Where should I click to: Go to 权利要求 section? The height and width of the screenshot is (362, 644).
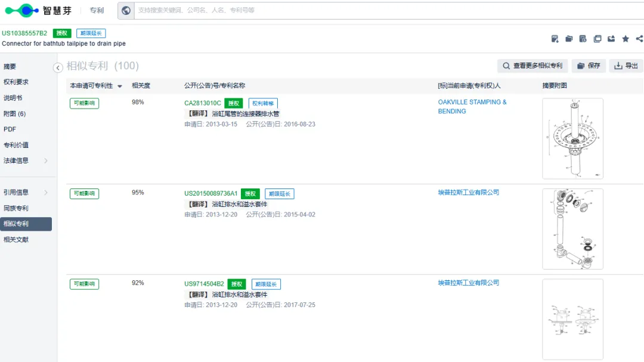[16, 82]
